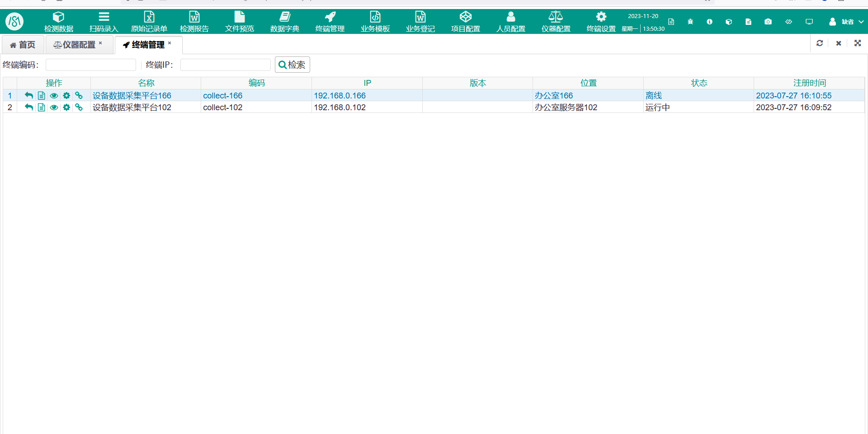The width and height of the screenshot is (868, 434).
Task: Toggle fullscreen with expand-arrows icon
Action: pyautogui.click(x=858, y=43)
